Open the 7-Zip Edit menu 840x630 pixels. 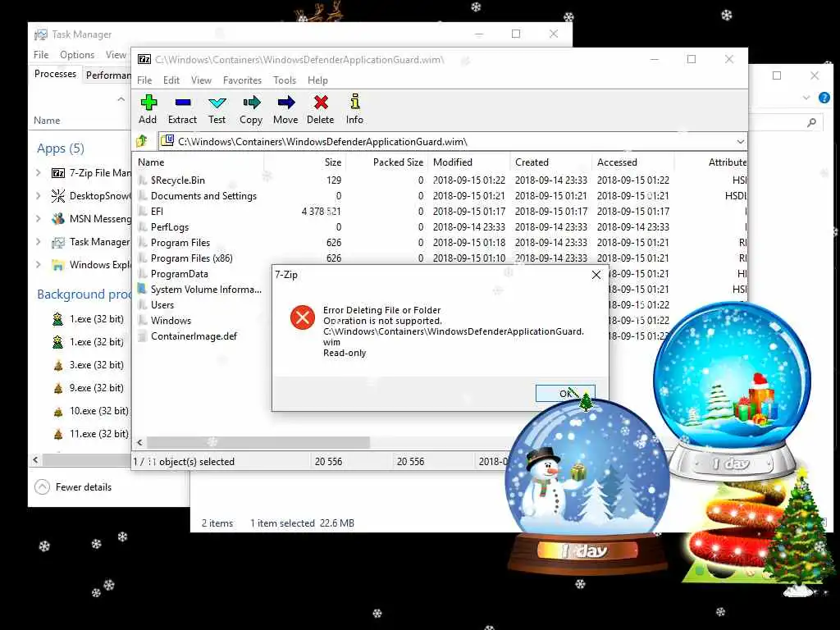click(171, 80)
